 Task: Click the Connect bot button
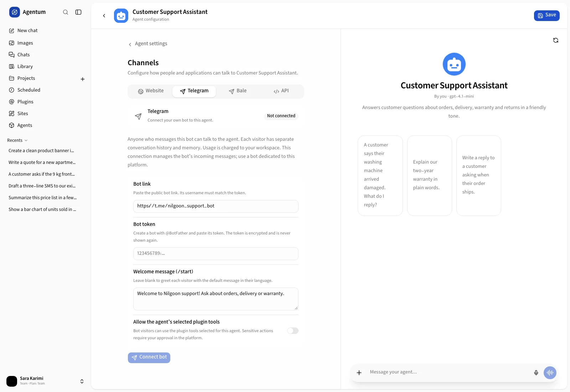(x=149, y=357)
